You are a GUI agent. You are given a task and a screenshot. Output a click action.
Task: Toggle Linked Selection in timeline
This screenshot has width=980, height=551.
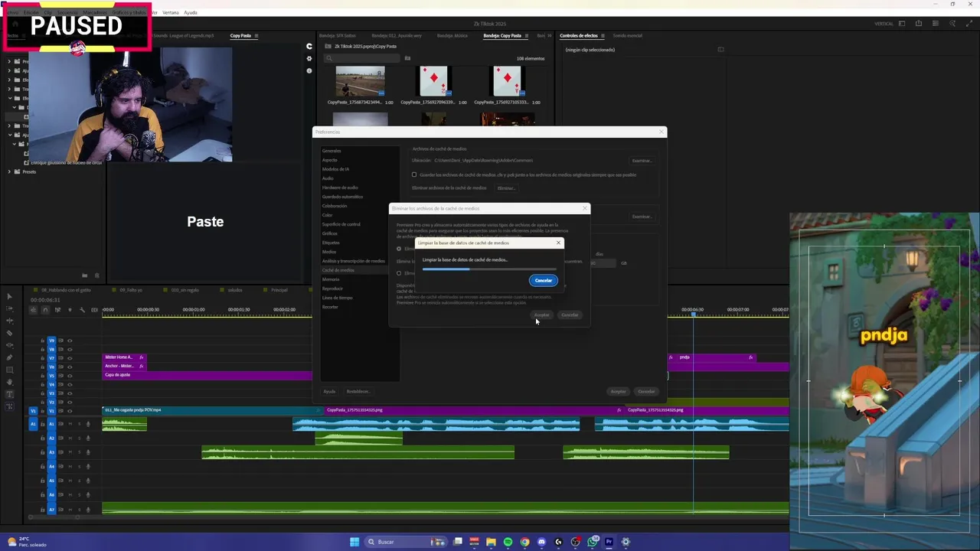57,310
